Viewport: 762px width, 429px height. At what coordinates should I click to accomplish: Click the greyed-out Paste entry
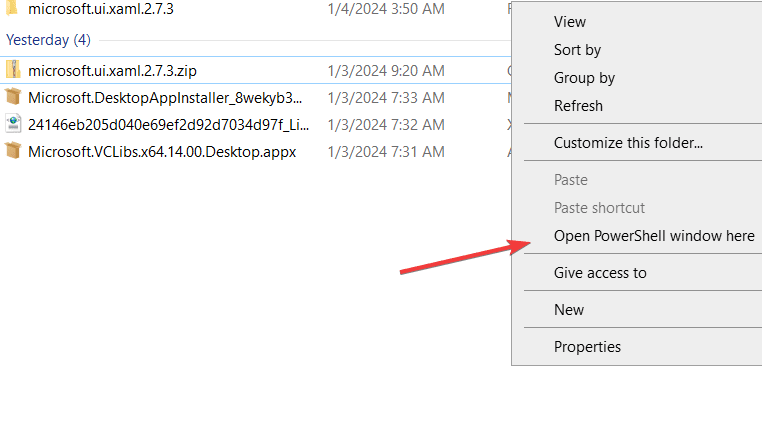click(571, 180)
